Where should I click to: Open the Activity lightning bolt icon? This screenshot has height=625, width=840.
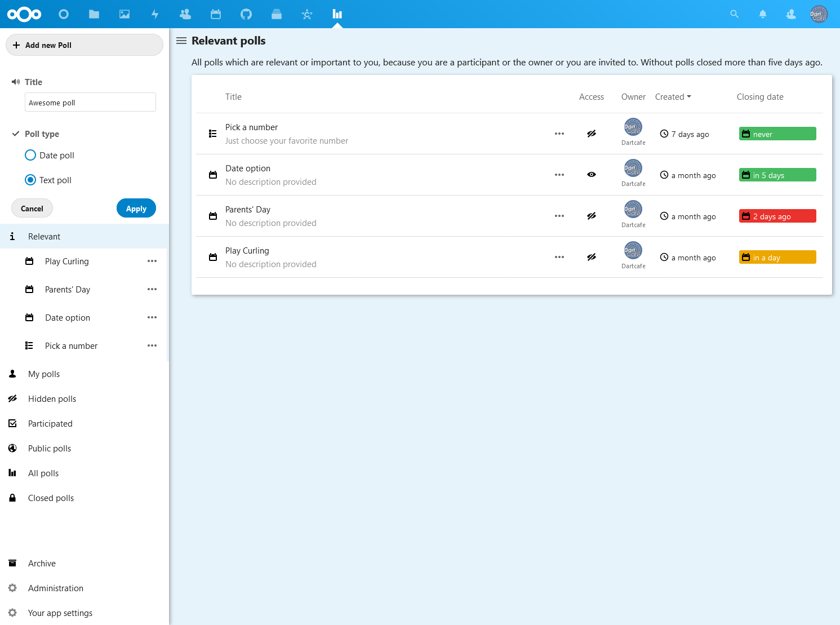coord(155,14)
